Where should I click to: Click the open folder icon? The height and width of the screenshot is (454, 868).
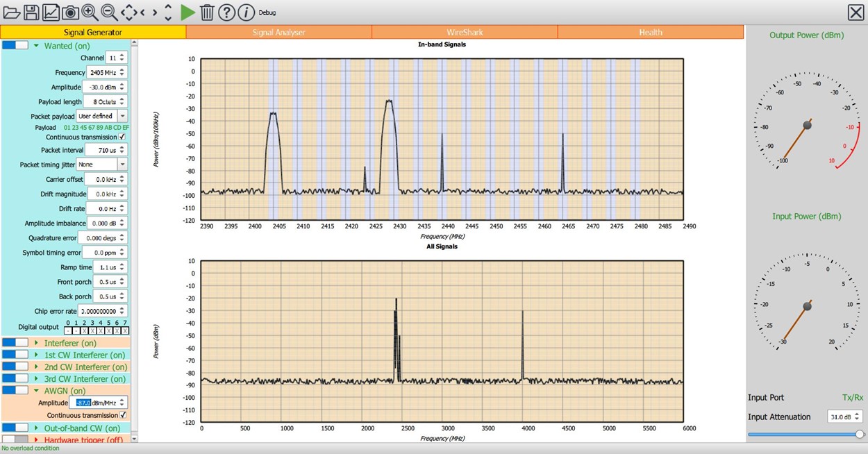pyautogui.click(x=12, y=12)
